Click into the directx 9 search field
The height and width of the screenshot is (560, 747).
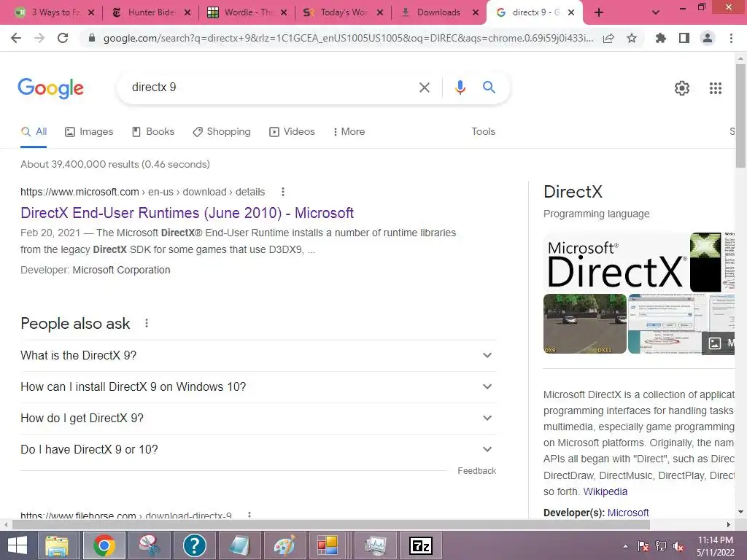(x=271, y=87)
